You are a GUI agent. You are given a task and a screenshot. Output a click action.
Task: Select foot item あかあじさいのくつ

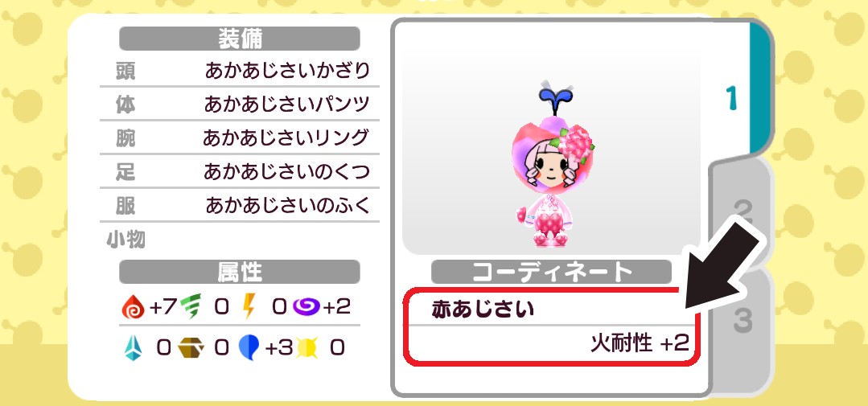click(240, 173)
